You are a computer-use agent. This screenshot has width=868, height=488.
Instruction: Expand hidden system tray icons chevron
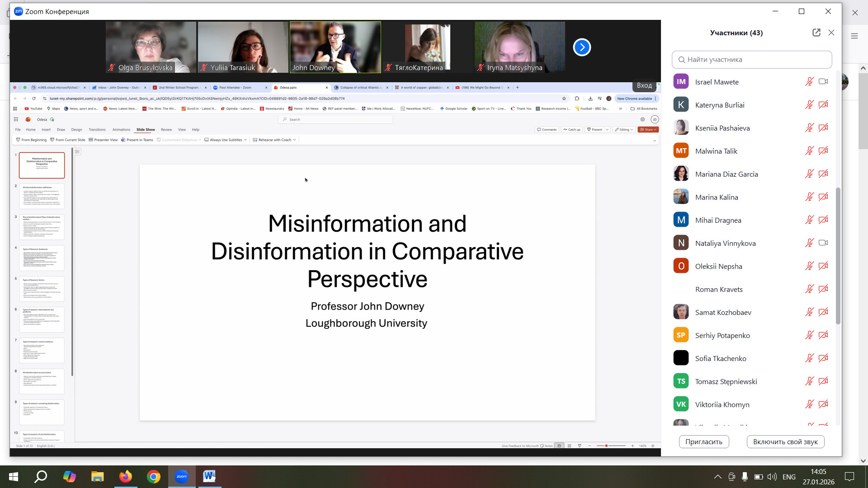[717, 477]
